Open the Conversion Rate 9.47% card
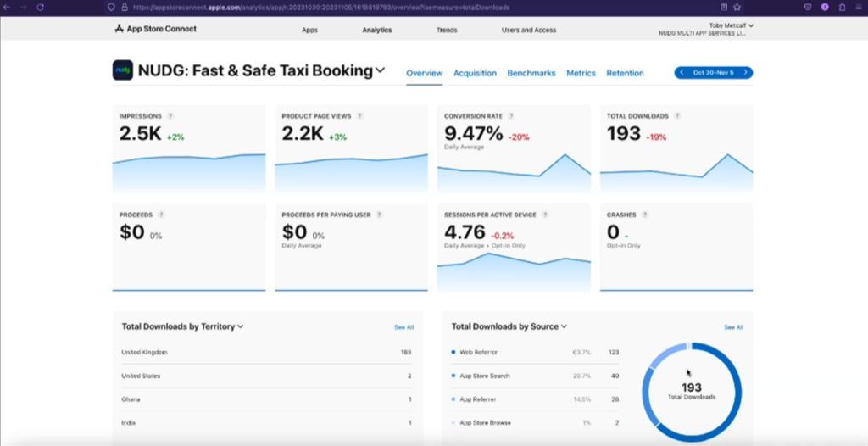868x446 pixels. click(x=514, y=148)
